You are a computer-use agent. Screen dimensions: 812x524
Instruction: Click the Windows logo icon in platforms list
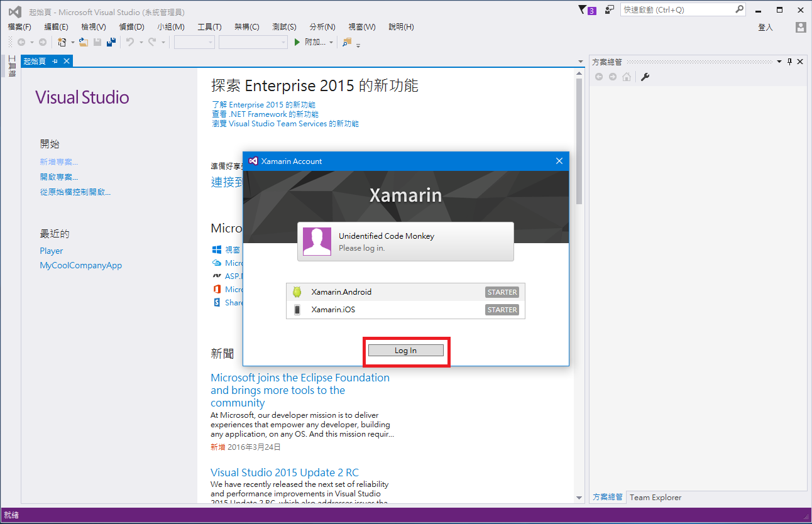pos(217,249)
